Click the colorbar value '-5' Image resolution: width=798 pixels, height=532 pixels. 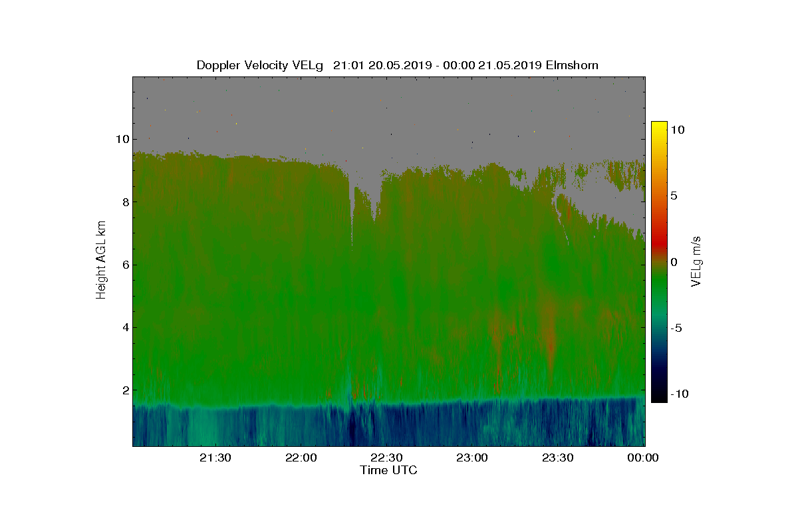point(675,328)
